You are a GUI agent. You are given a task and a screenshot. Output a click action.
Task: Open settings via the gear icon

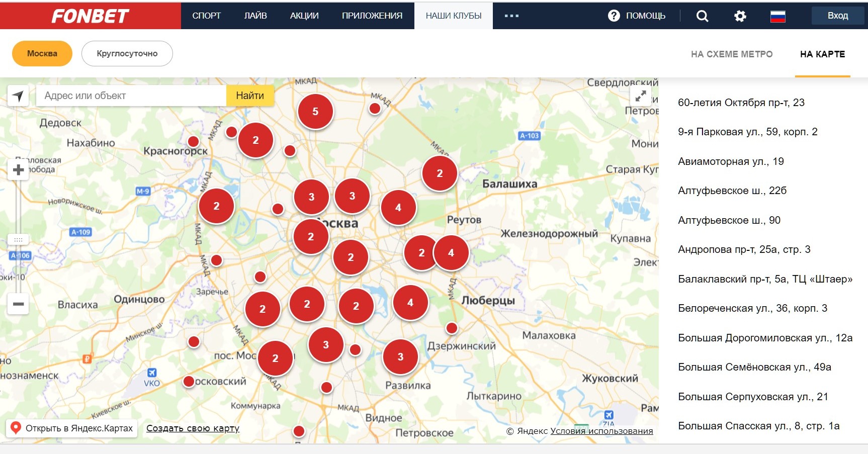click(740, 16)
